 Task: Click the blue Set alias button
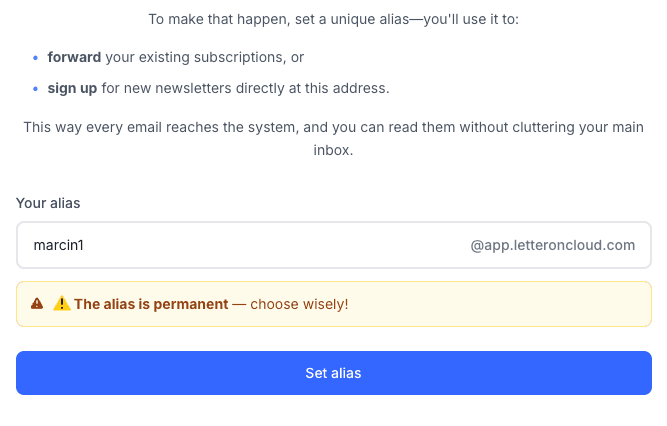point(334,373)
